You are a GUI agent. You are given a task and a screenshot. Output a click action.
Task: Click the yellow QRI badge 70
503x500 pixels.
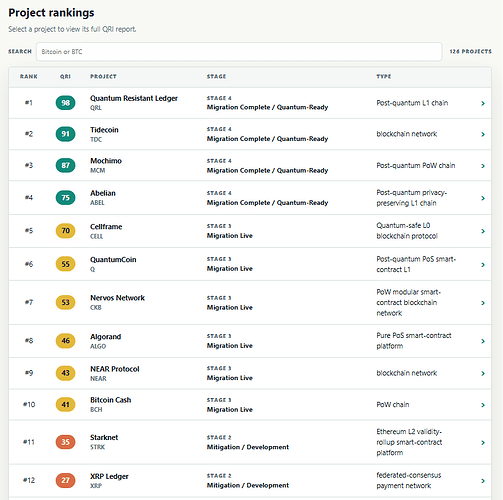[65, 231]
